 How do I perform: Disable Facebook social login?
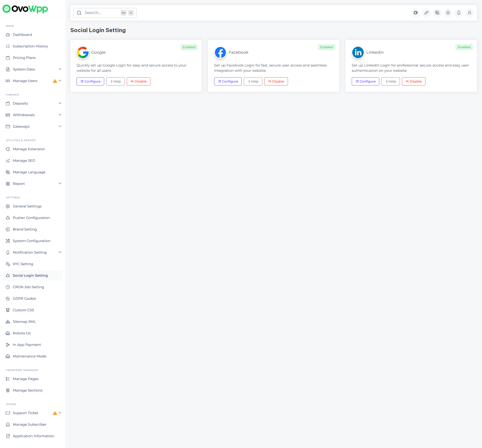[276, 82]
